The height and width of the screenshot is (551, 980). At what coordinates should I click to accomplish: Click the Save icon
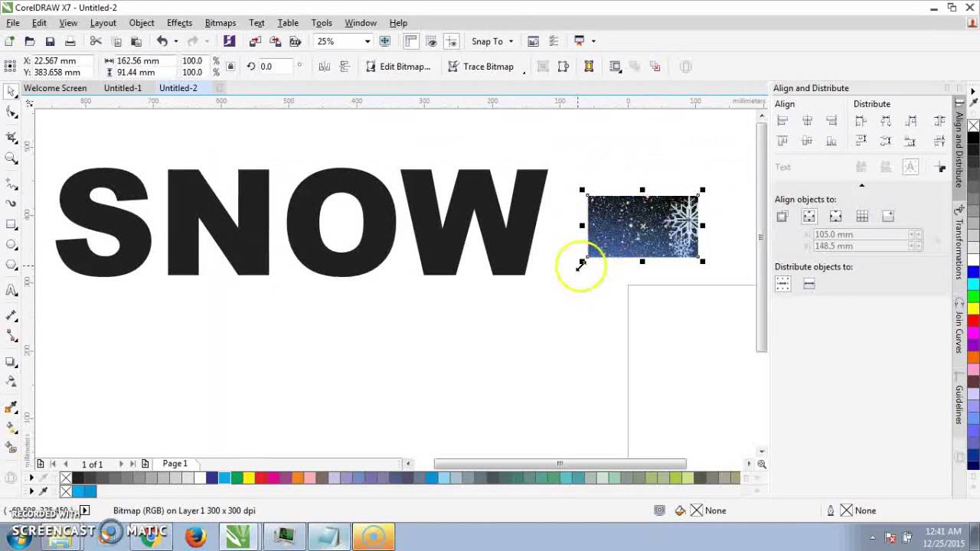pos(50,41)
